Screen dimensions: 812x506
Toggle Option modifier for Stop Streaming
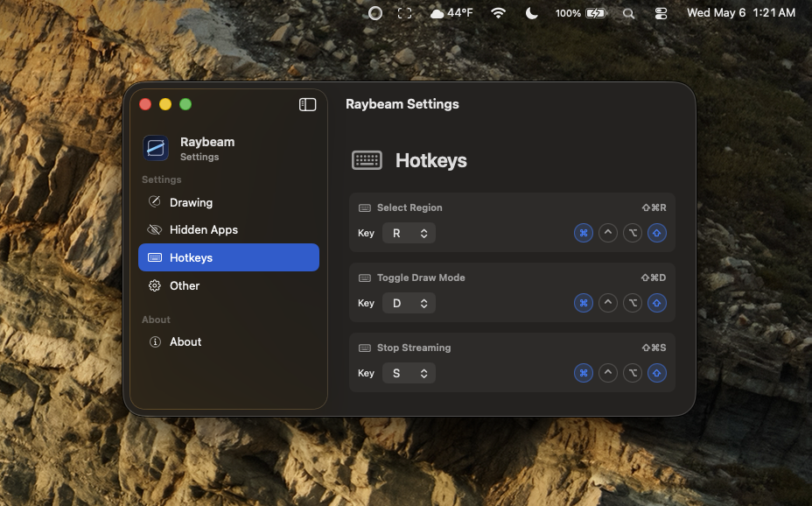pos(633,373)
